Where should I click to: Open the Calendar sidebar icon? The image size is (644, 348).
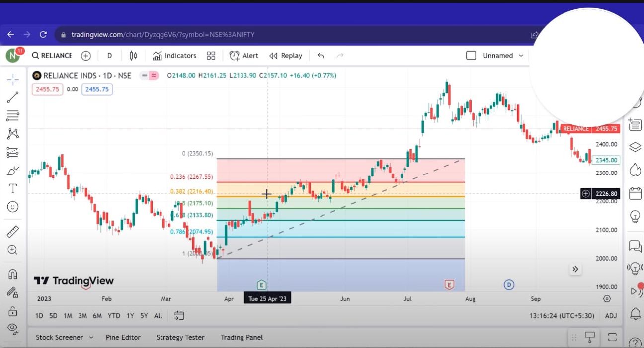(x=635, y=193)
